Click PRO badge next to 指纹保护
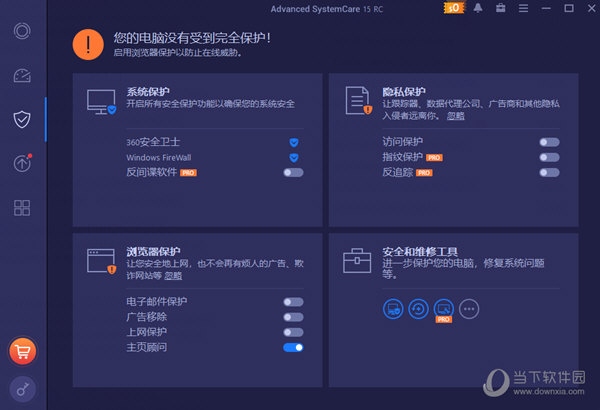Viewport: 600px width, 410px height. click(434, 158)
